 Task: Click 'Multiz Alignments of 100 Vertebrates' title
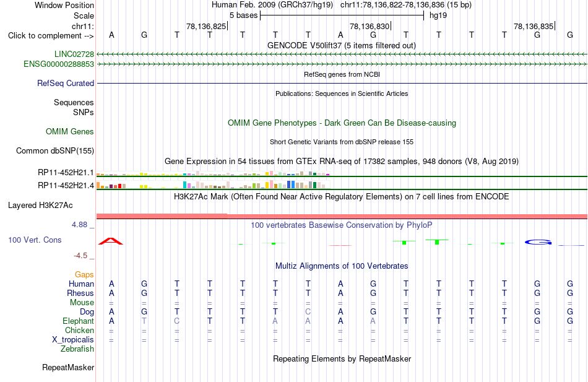tap(342, 266)
